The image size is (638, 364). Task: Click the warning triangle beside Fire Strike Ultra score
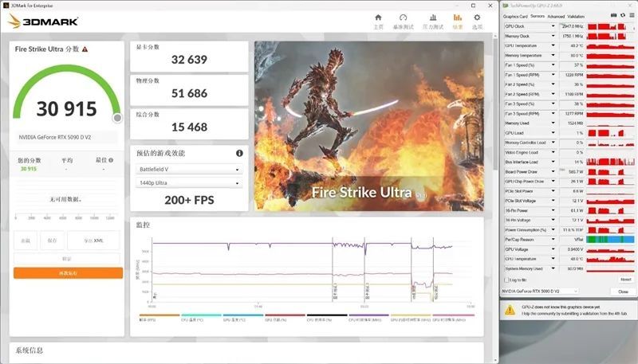pyautogui.click(x=85, y=49)
